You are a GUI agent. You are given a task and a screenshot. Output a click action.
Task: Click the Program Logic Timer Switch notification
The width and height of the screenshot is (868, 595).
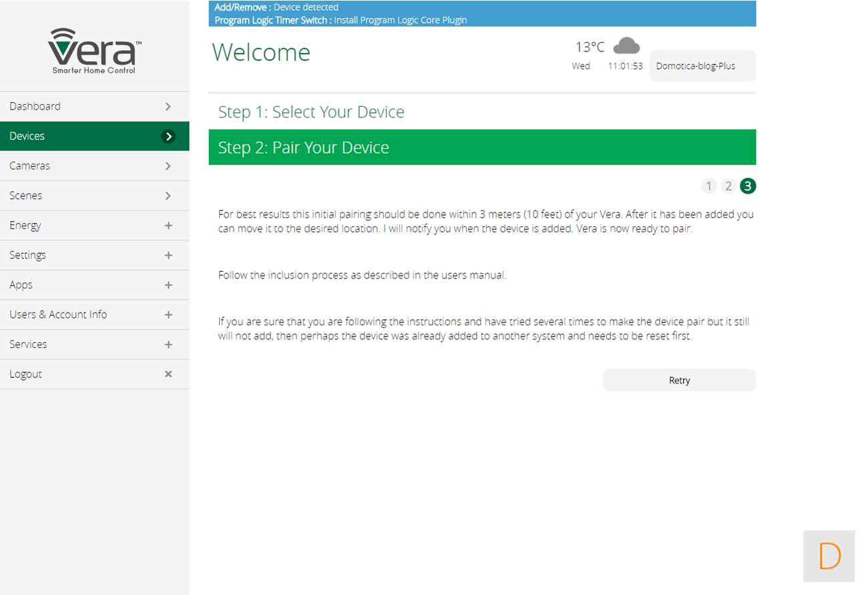click(x=341, y=20)
